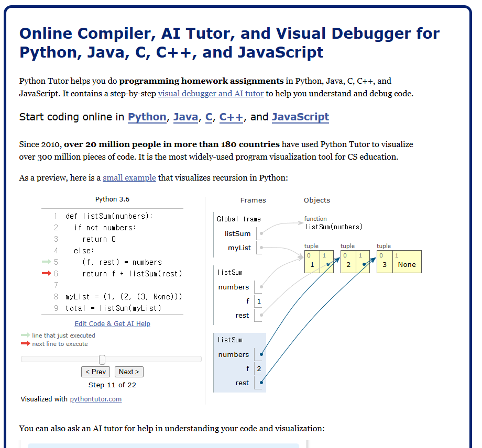Click code line 8 'myList = (1, (2, (3, None)))'

pyautogui.click(x=124, y=297)
